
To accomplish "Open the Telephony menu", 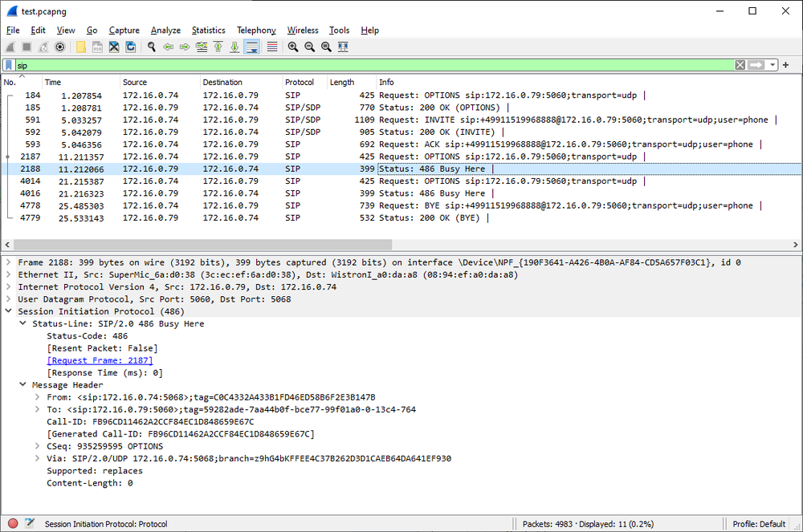I will (x=256, y=30).
